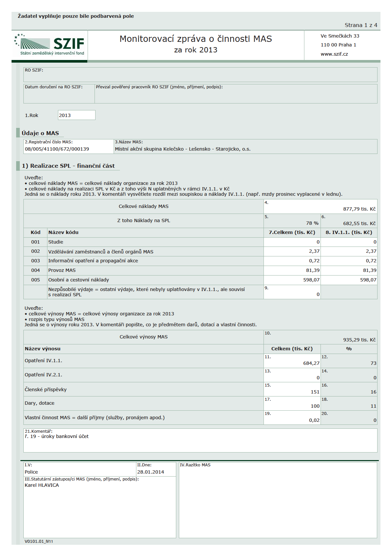Click the Vlastní činnost MAS percentage field 20
Screen dimensions: 392x555
coord(349,418)
